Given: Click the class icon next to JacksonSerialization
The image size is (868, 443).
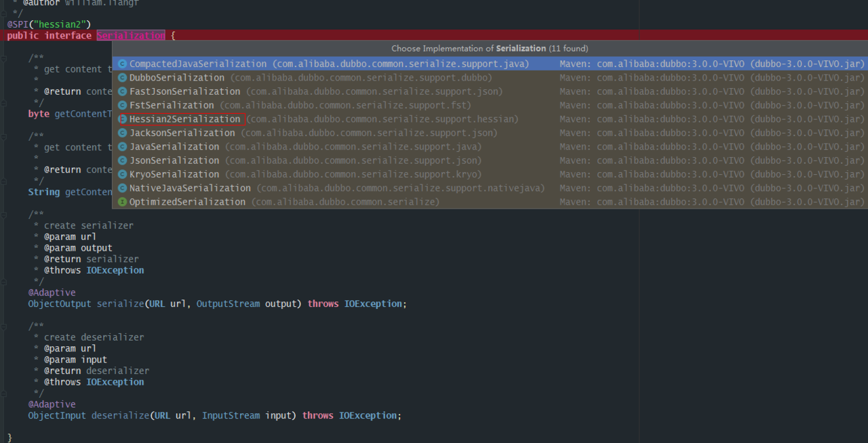Looking at the screenshot, I should click(x=122, y=133).
